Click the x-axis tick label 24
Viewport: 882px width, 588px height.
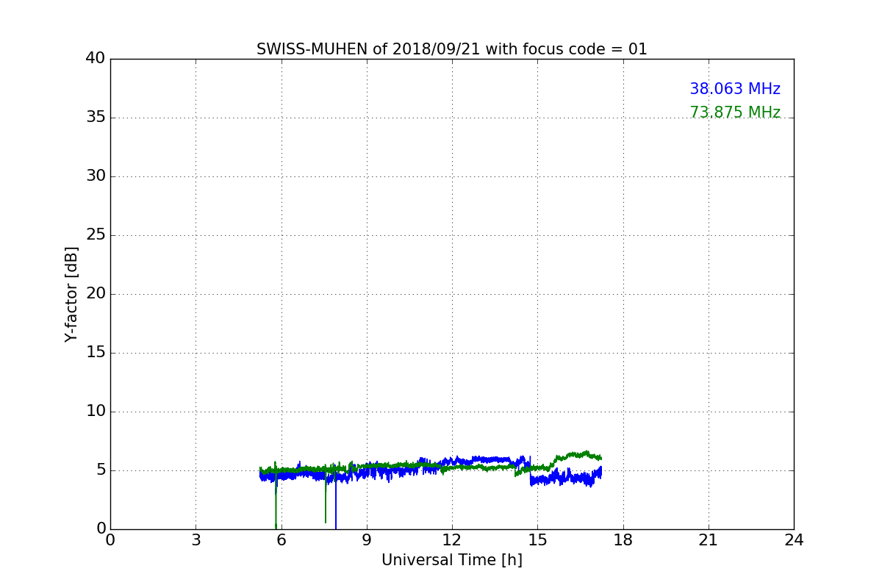[794, 540]
